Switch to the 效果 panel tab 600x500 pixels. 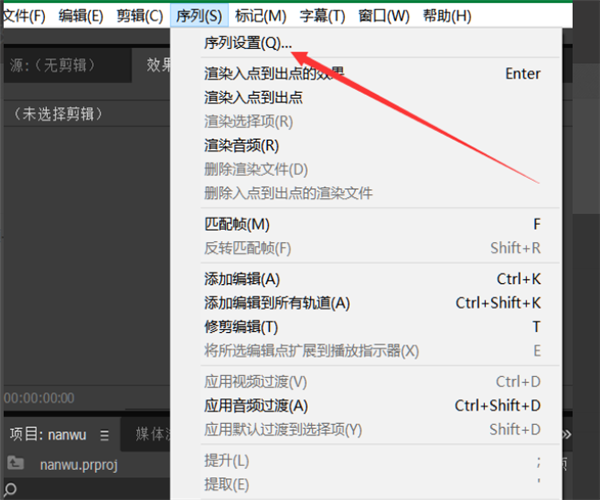click(158, 65)
